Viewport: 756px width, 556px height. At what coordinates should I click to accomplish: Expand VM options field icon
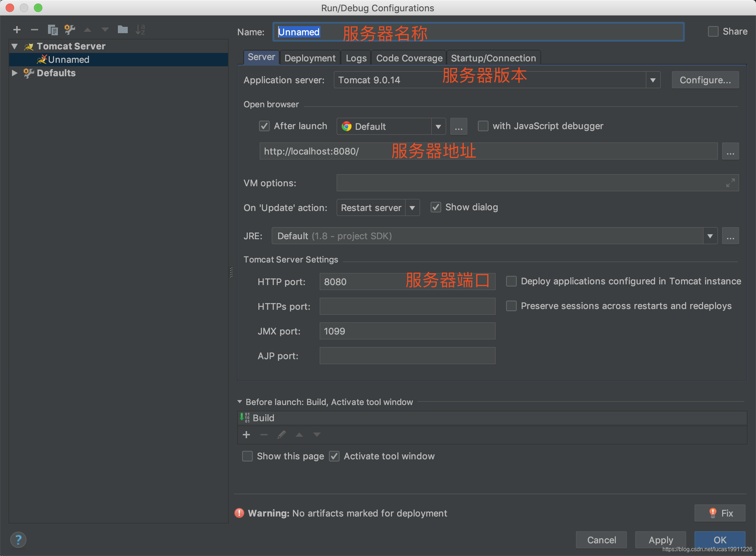(730, 183)
